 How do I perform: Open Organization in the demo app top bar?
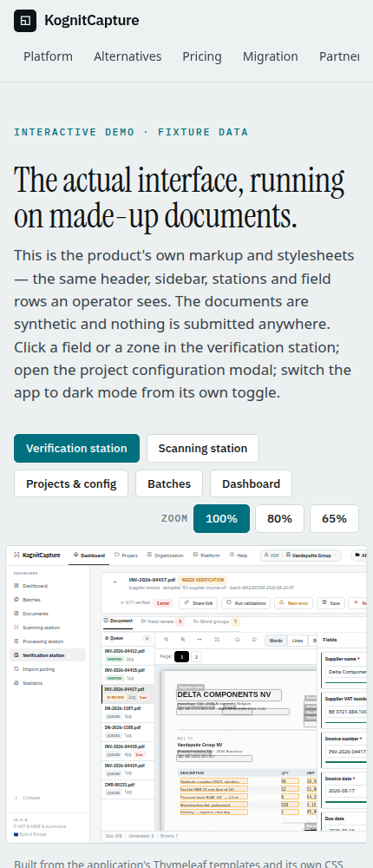166,555
